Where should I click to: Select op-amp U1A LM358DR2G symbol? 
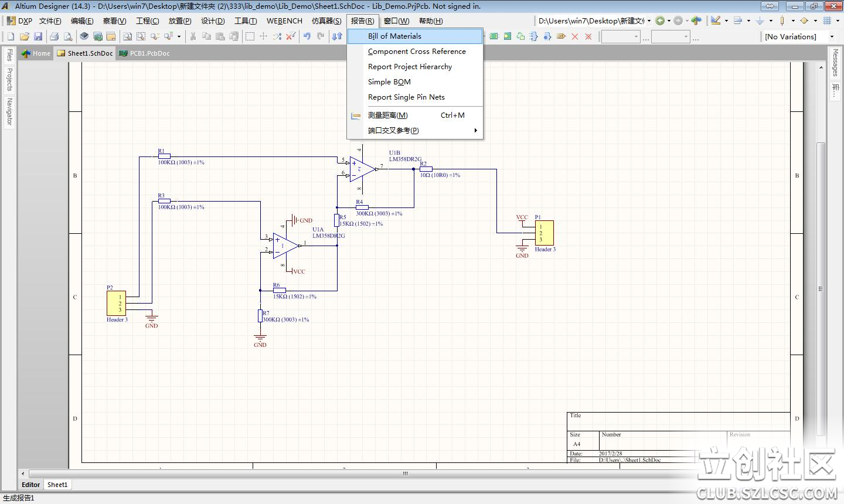point(285,246)
